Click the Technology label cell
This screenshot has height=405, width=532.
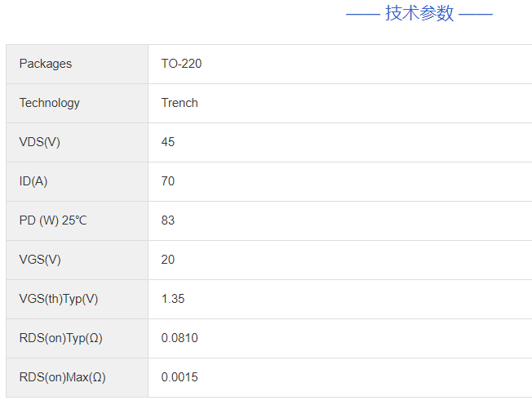point(50,103)
